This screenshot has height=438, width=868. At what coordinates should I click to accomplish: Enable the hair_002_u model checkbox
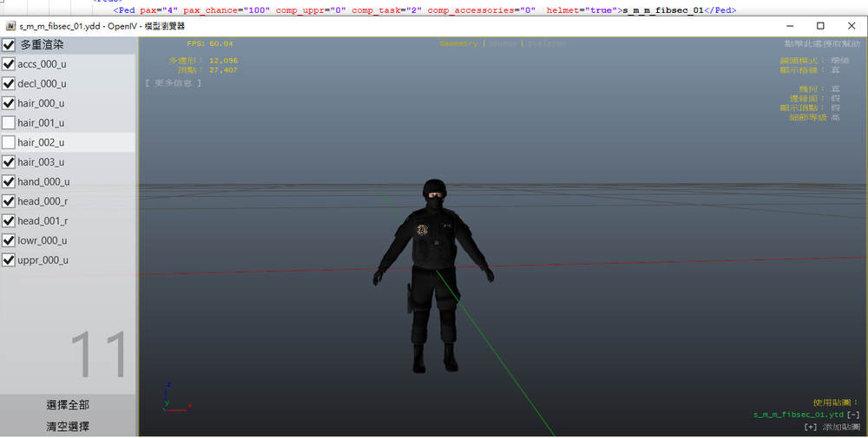point(9,142)
